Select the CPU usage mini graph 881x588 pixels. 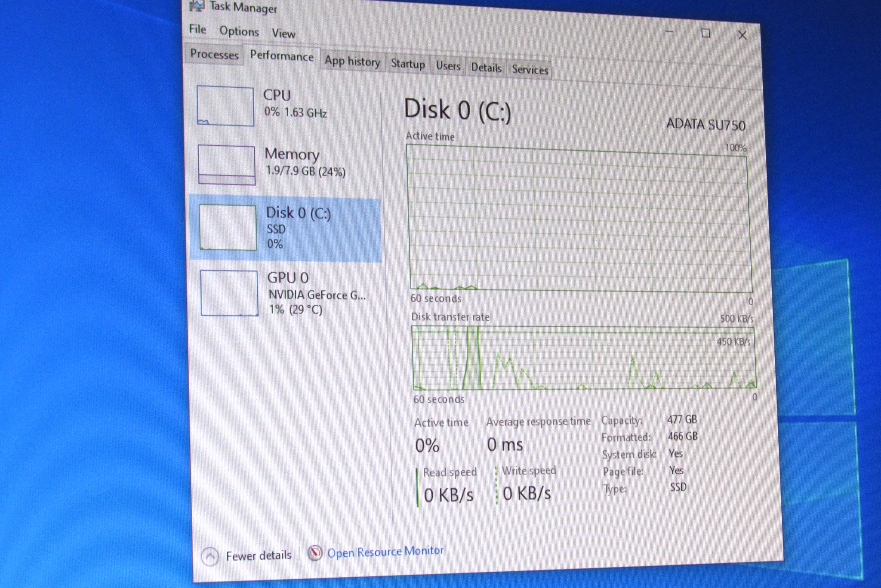pyautogui.click(x=225, y=106)
